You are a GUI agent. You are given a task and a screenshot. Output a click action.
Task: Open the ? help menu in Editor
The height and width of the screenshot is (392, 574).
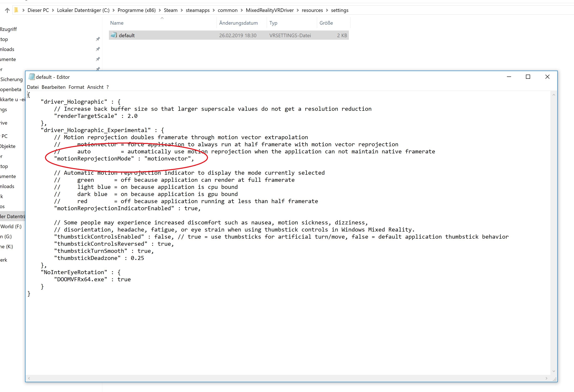(x=107, y=87)
